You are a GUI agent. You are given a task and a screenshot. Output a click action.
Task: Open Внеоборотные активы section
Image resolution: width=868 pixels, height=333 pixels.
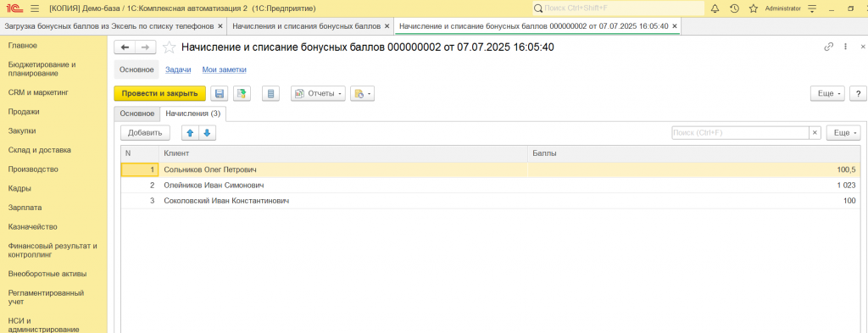pyautogui.click(x=47, y=273)
